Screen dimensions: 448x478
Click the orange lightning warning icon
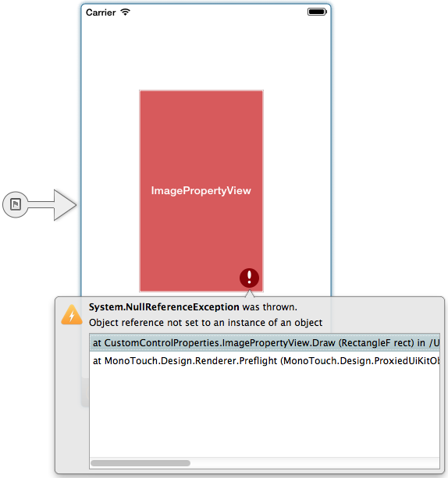click(x=72, y=314)
